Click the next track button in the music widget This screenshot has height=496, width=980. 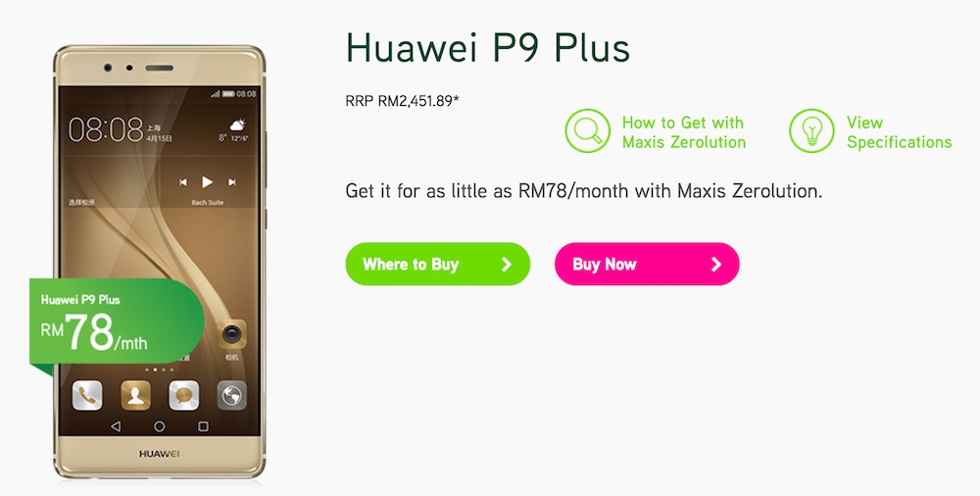(x=232, y=182)
